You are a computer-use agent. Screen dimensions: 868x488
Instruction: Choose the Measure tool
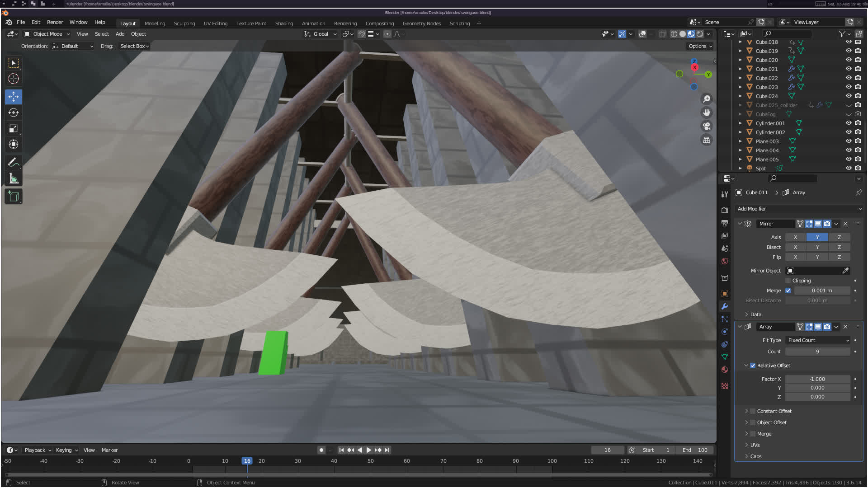[x=14, y=179]
